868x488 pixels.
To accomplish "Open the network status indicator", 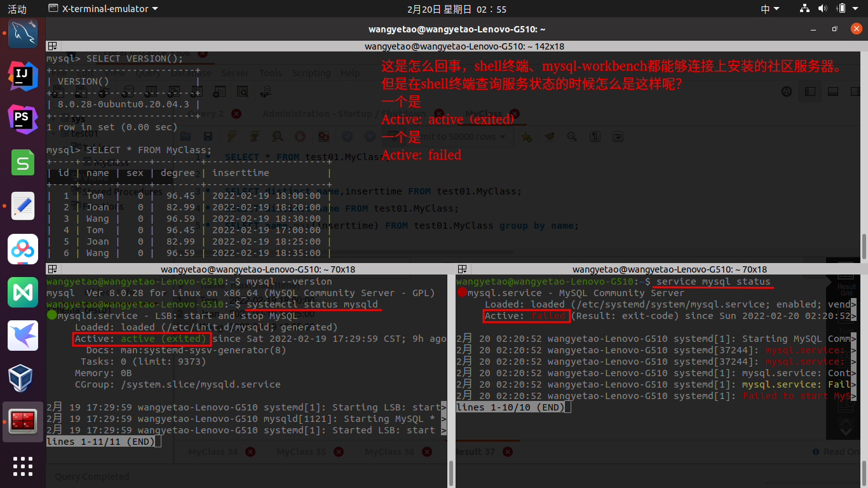I will point(805,9).
